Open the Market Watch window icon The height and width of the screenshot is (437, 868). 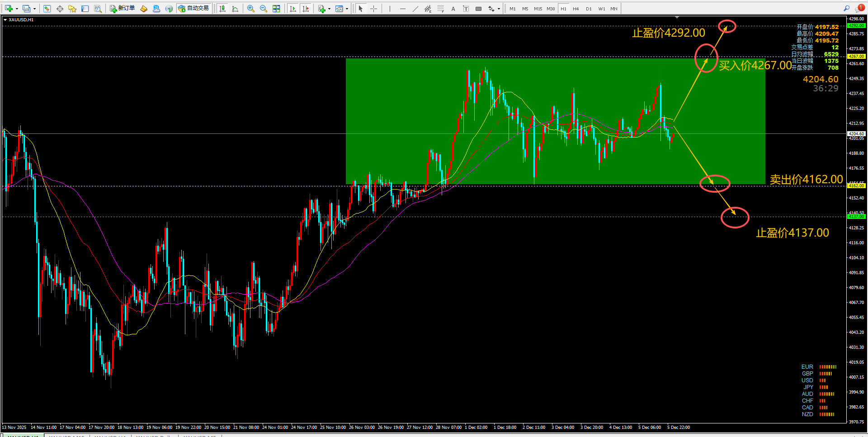(47, 9)
